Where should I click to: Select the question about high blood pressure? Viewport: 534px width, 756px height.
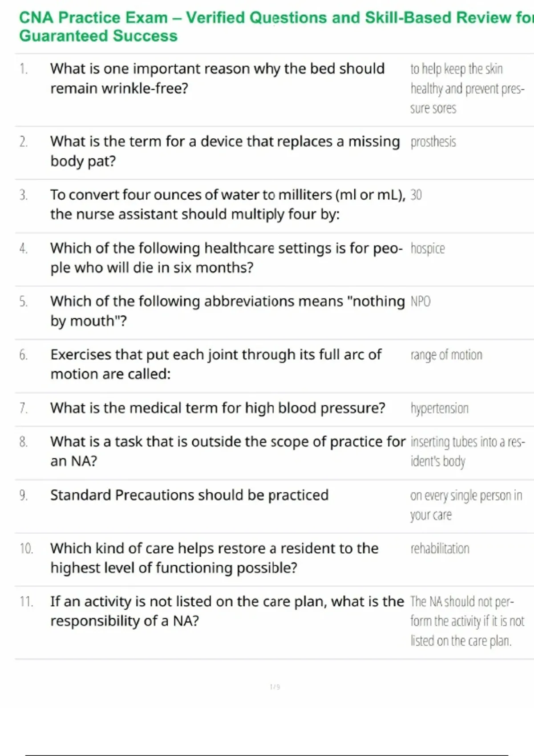(x=218, y=408)
